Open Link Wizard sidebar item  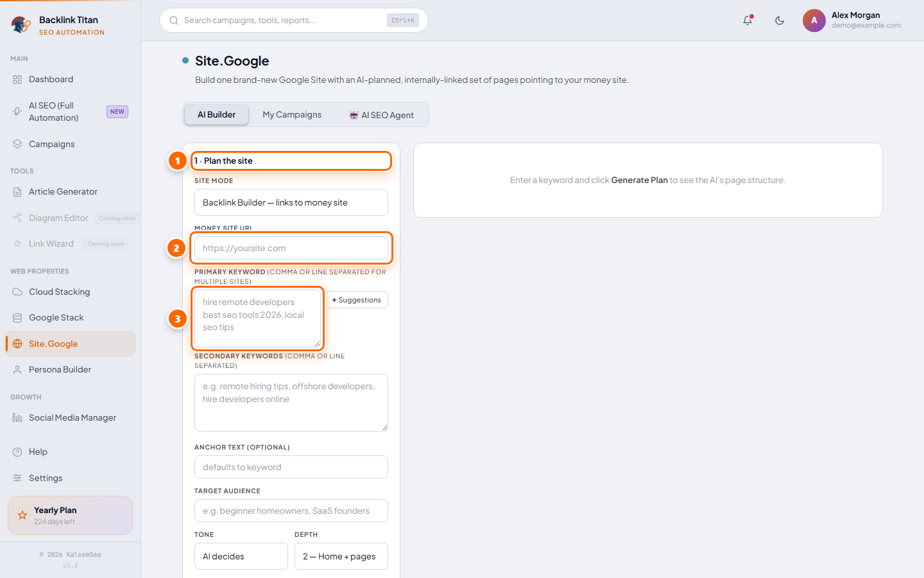coord(71,244)
